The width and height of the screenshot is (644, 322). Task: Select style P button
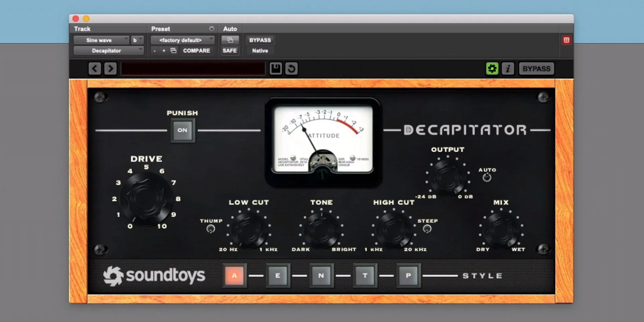click(408, 275)
